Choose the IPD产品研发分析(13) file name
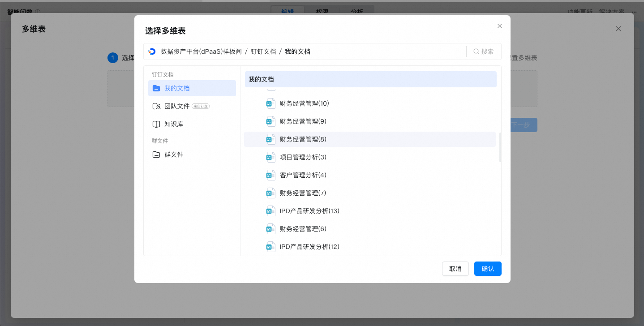 pos(309,211)
